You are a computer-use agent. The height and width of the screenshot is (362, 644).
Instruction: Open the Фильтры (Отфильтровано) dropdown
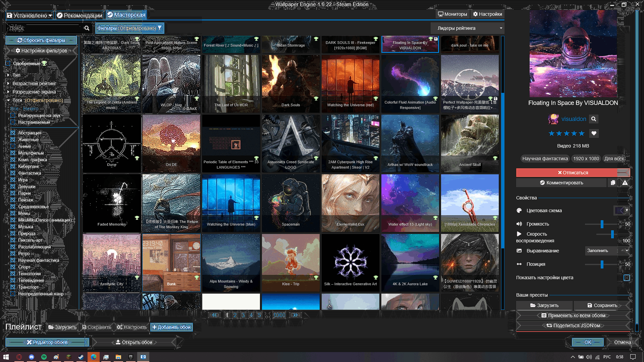[x=129, y=28]
